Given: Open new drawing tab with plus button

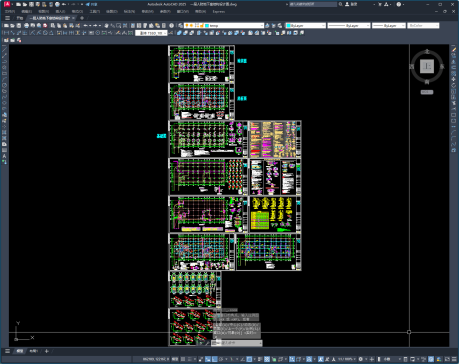Looking at the screenshot, I should pyautogui.click(x=82, y=18).
